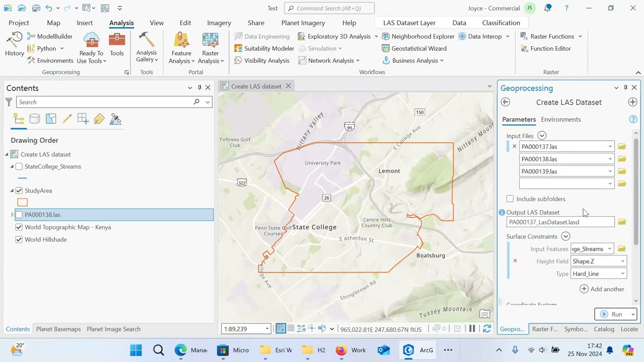
Task: Toggle World Hillshade layer visibility
Action: point(19,239)
